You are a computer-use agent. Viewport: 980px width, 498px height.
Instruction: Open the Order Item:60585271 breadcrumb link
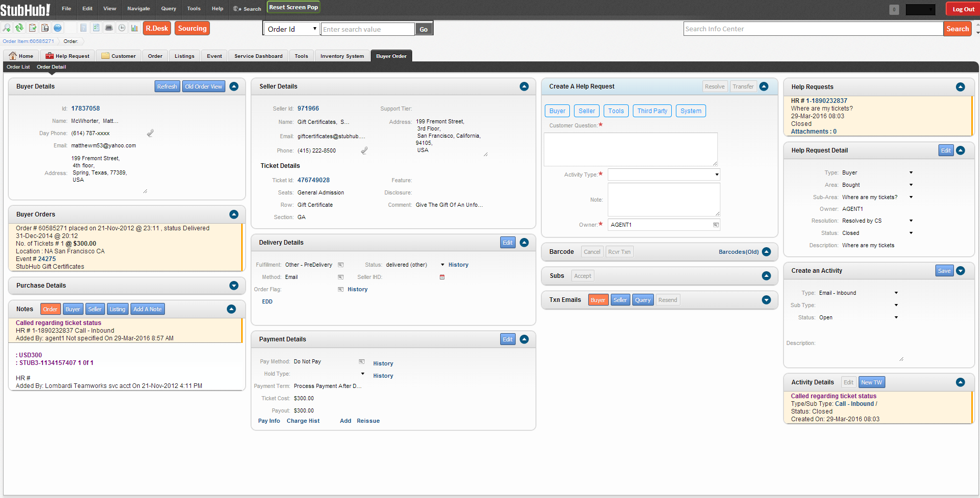(x=28, y=41)
